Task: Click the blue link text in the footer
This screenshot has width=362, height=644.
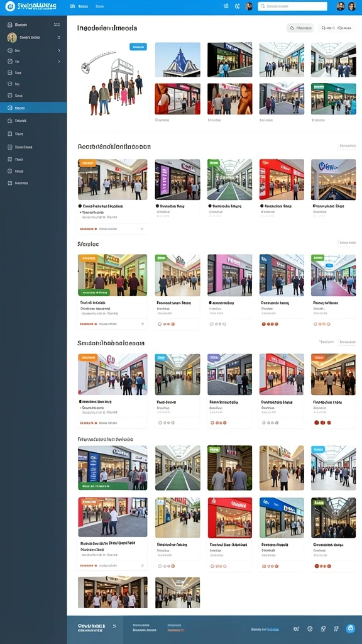Action: (x=273, y=629)
